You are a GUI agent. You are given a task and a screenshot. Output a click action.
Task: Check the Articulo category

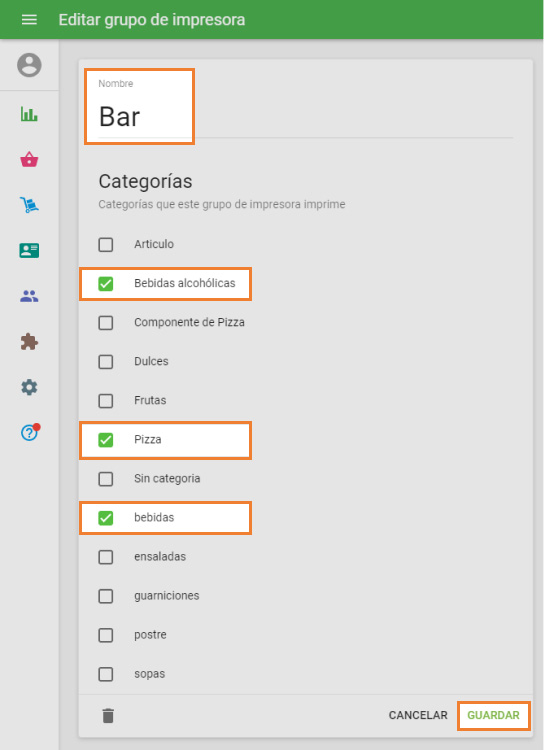(x=106, y=244)
